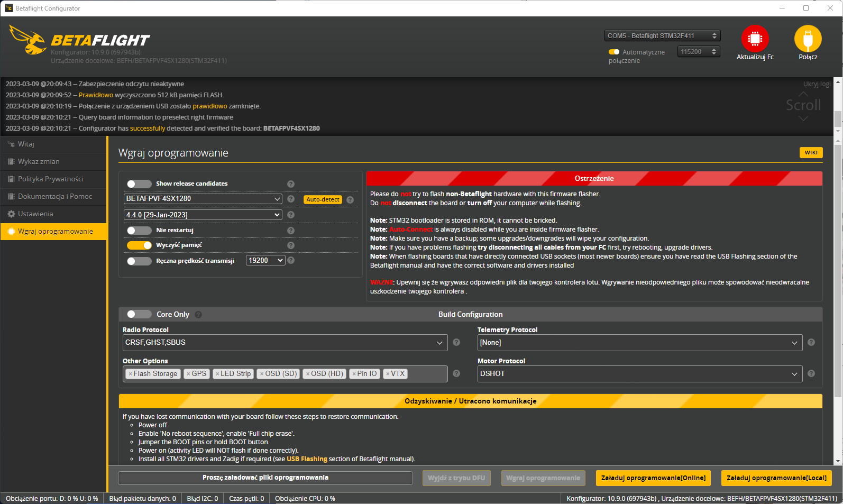Click help icon next to Show release candidates
The width and height of the screenshot is (843, 504).
(291, 184)
